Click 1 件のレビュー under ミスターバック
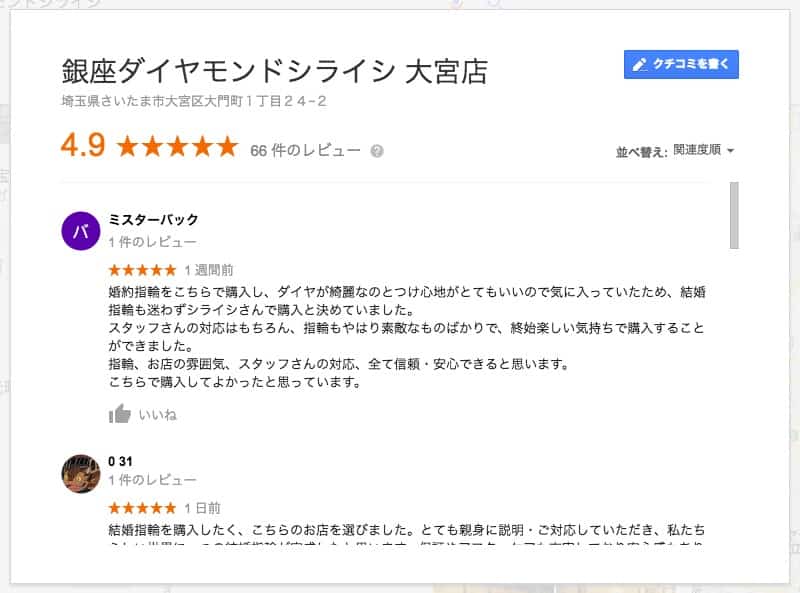Image resolution: width=800 pixels, height=593 pixels. click(152, 242)
